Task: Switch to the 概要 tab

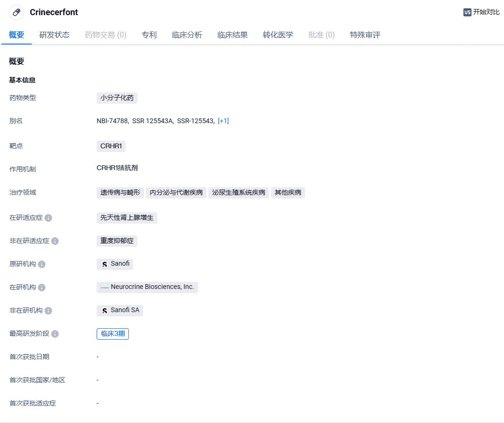Action: point(17,35)
